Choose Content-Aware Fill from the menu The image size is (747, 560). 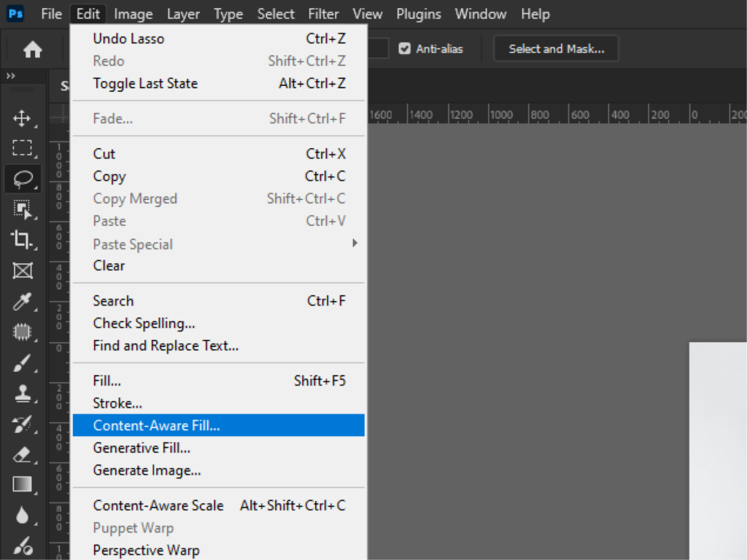point(157,425)
